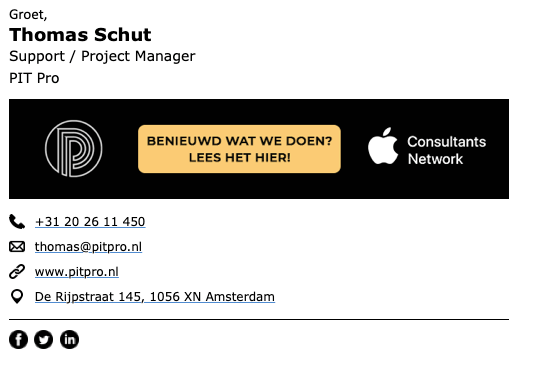Click the 'LEES HET HIER!' text line

240,158
